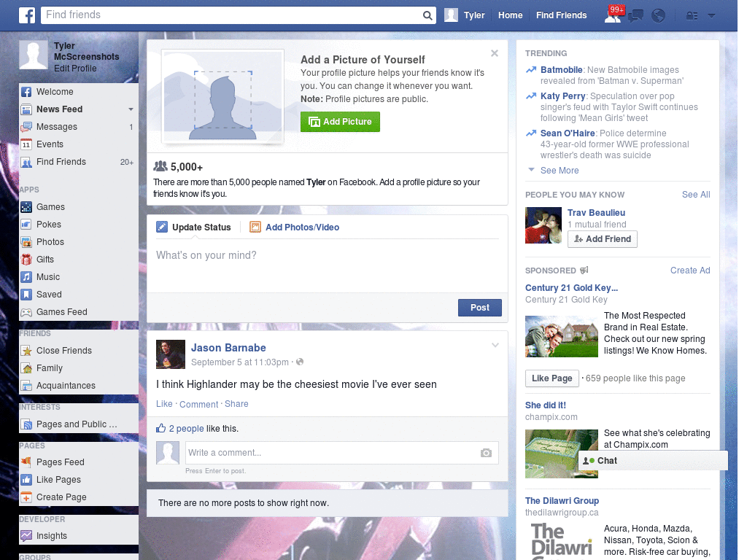747x560 pixels.
Task: Click Trav Beaulieu profile thumbnail
Action: pos(543,226)
